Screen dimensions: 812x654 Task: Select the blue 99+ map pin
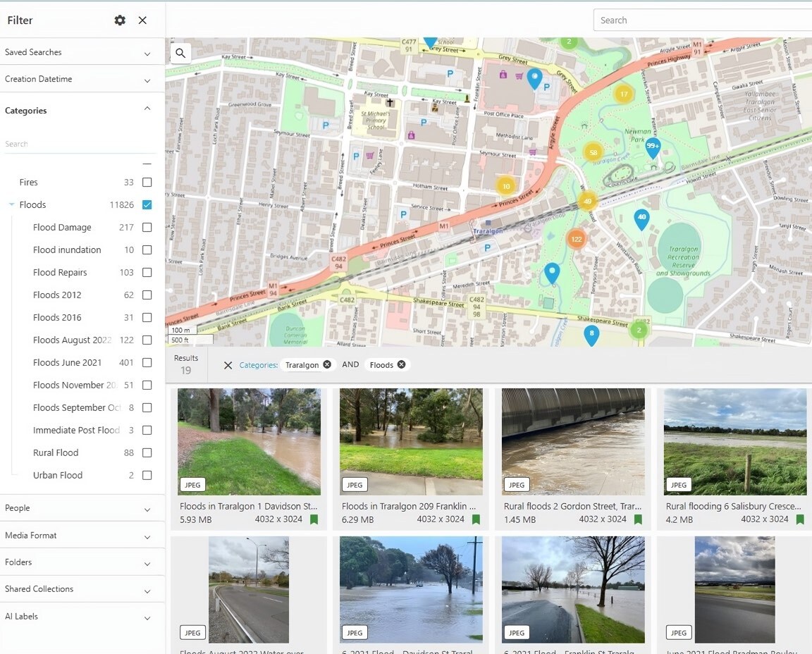tap(653, 147)
